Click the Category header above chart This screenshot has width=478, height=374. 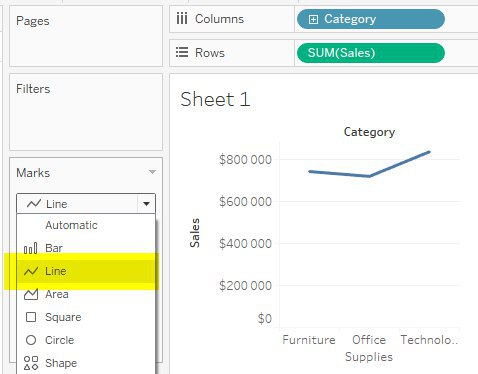[369, 132]
